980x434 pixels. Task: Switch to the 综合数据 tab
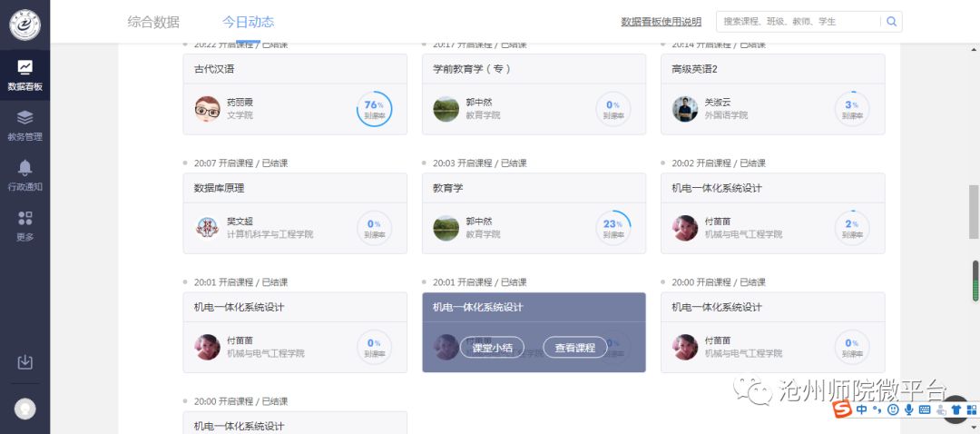(153, 22)
